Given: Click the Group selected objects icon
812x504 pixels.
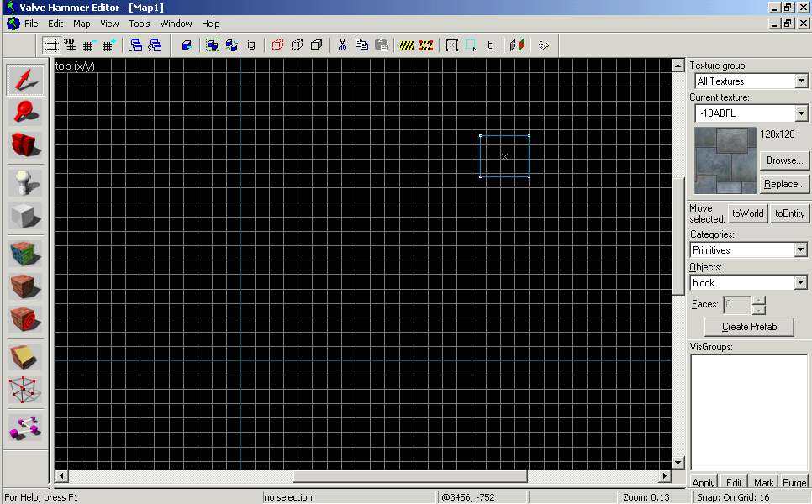Looking at the screenshot, I should coord(213,45).
